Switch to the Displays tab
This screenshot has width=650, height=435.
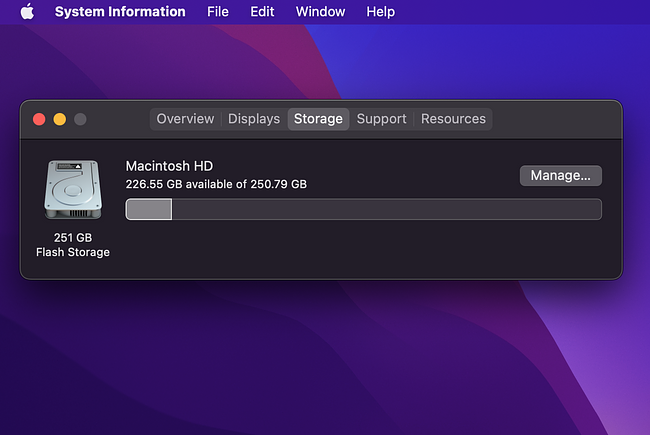pos(253,119)
